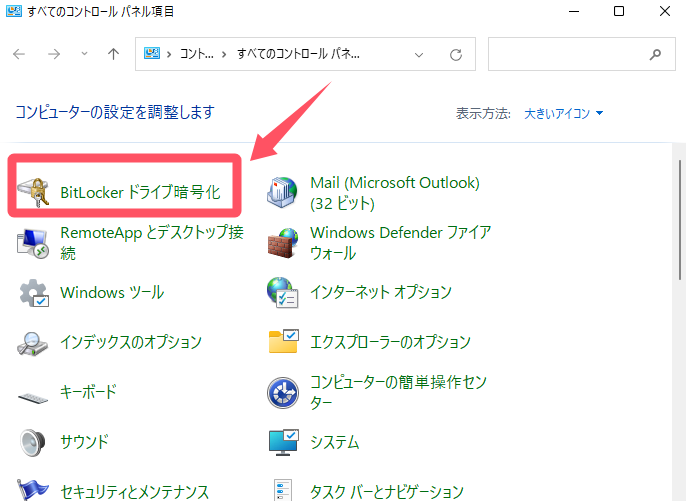Open BitLocker ドライブ暗号化 key icon

[x=35, y=191]
